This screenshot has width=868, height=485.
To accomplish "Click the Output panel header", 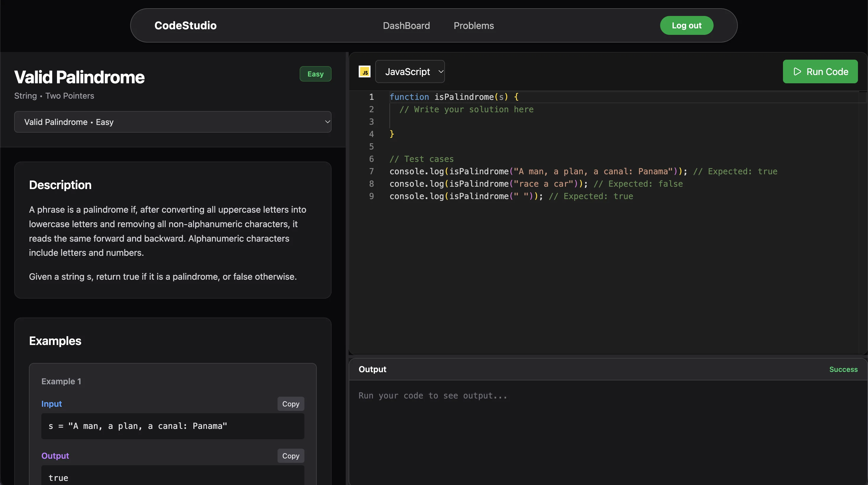I will coord(608,369).
